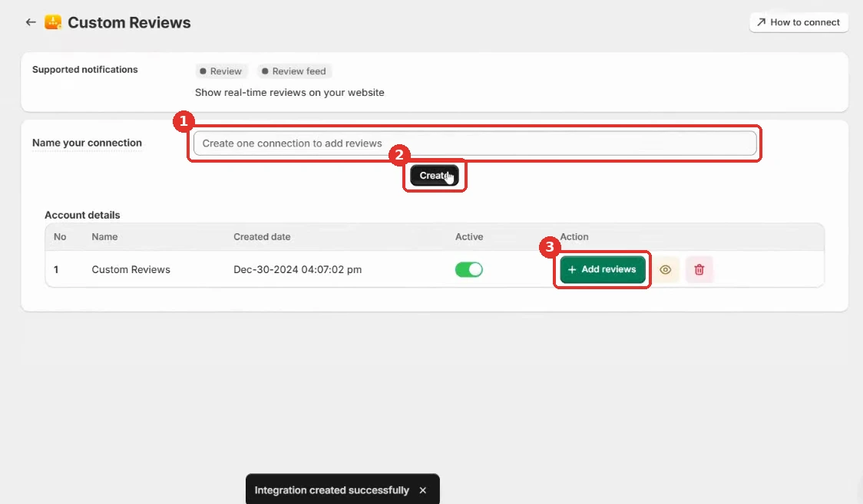Click the Name column header
The width and height of the screenshot is (863, 504).
104,237
